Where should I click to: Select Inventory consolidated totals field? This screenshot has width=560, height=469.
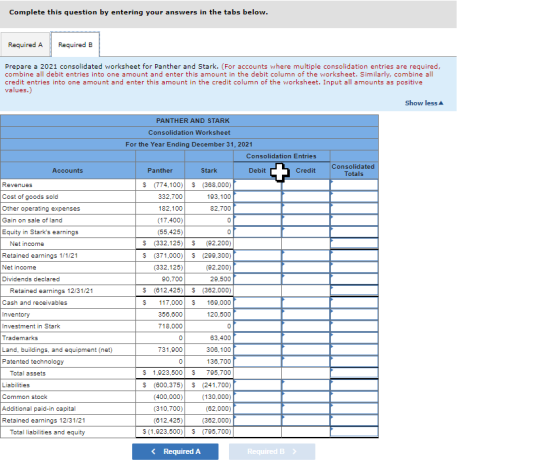click(354, 314)
